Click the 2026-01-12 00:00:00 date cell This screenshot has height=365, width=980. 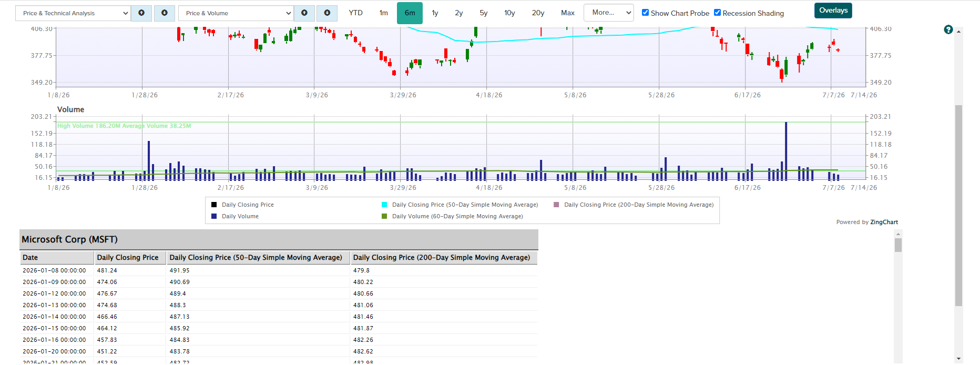coord(54,293)
